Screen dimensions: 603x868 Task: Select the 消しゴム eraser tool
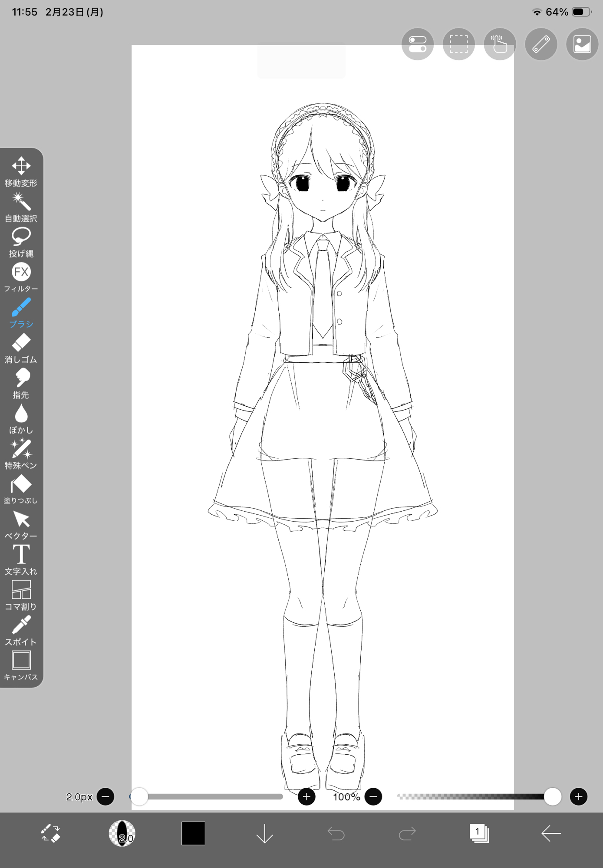[x=21, y=348]
